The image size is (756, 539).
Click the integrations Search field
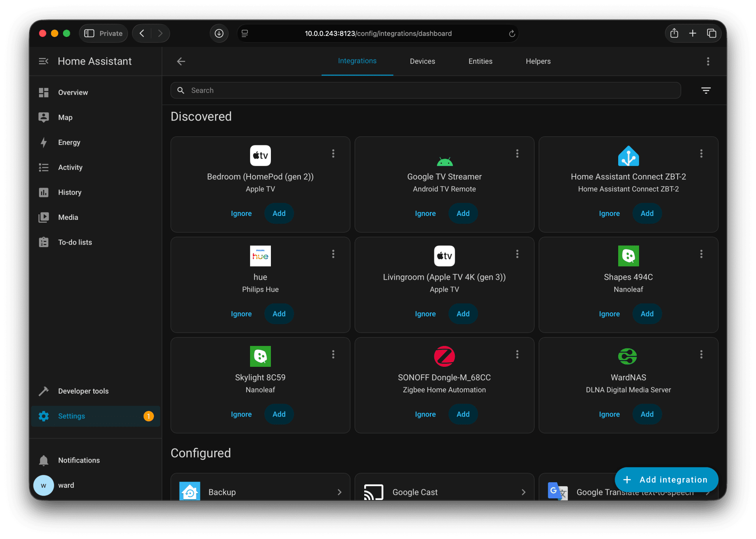tap(425, 91)
